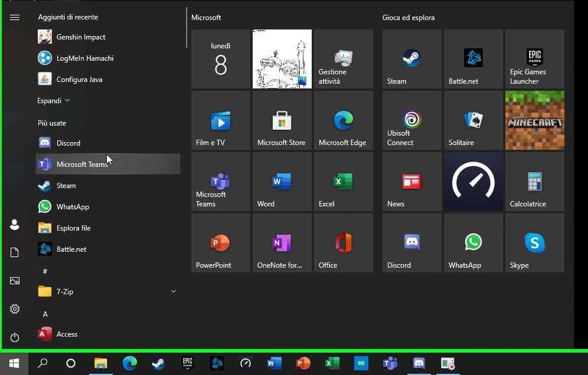Open the Pictures folder from the left rail
This screenshot has height=375, width=588.
pyautogui.click(x=15, y=281)
